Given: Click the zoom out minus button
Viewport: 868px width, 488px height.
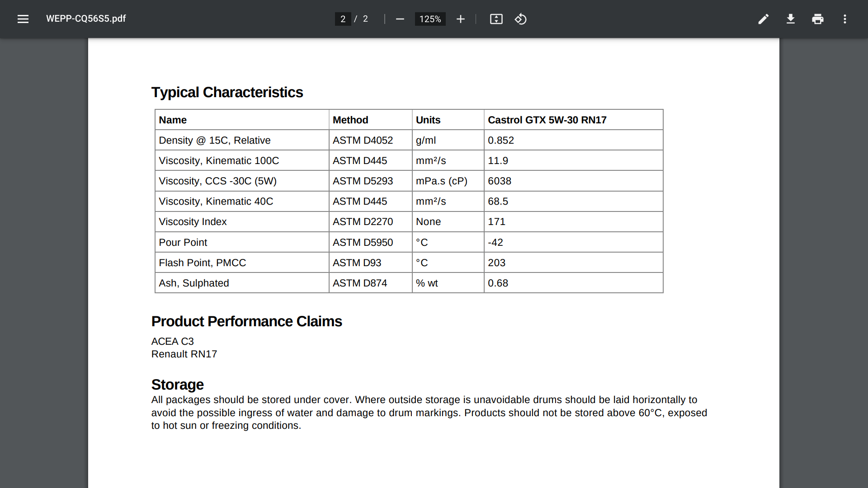Looking at the screenshot, I should [x=400, y=19].
